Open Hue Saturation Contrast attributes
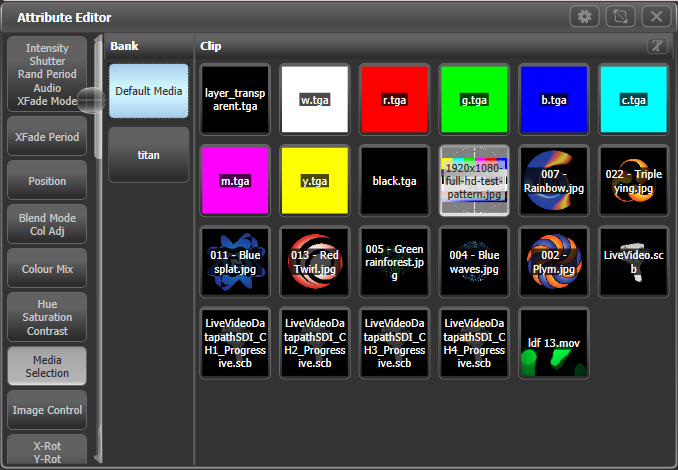Screen dimensions: 678x470 click(x=47, y=317)
